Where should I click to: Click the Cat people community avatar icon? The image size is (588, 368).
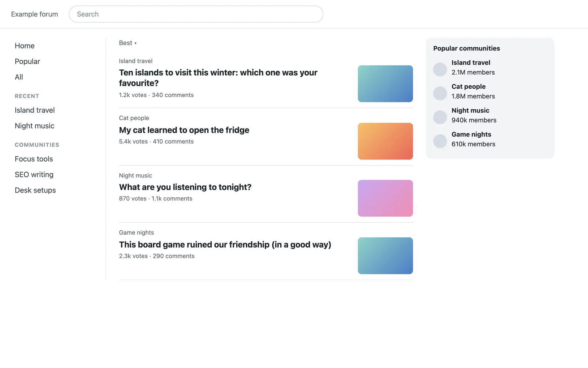point(440,93)
